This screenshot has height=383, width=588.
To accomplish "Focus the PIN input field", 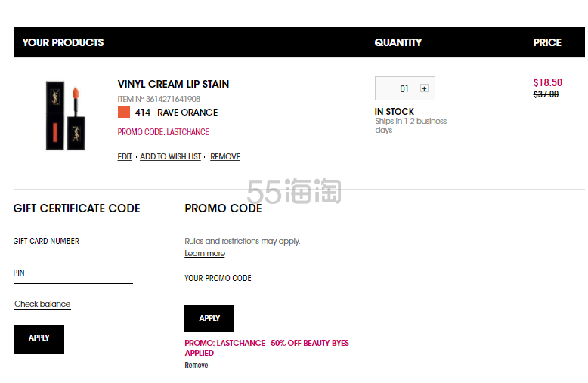I will tap(73, 274).
